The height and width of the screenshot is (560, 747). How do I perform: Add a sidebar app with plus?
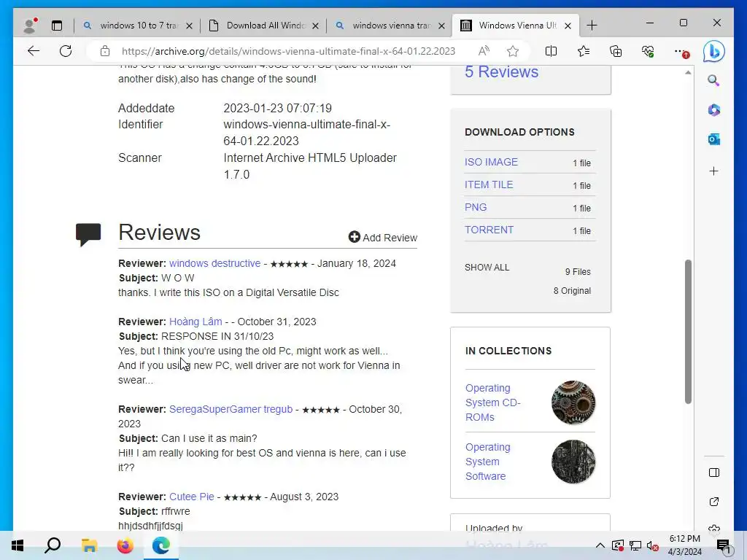click(713, 171)
